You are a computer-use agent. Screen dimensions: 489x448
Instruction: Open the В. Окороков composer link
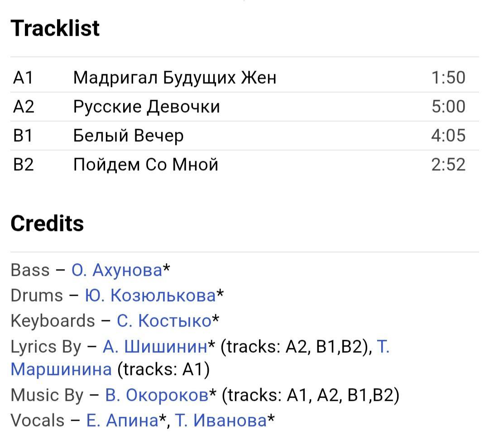pyautogui.click(x=157, y=395)
